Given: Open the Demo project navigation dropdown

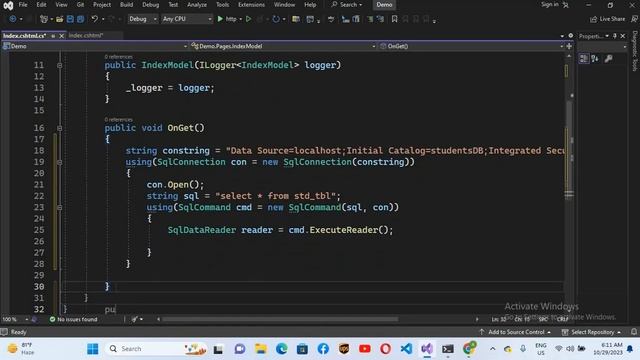Looking at the screenshot, I should click(95, 46).
